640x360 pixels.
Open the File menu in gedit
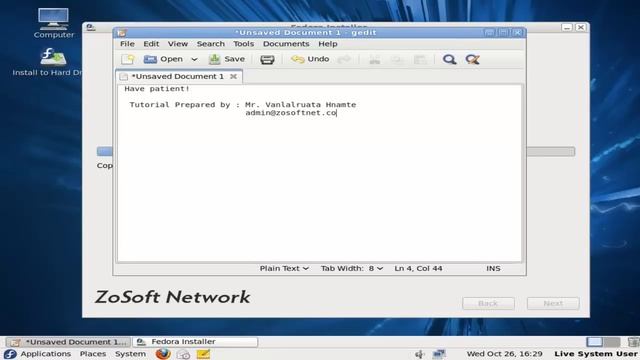(x=127, y=44)
